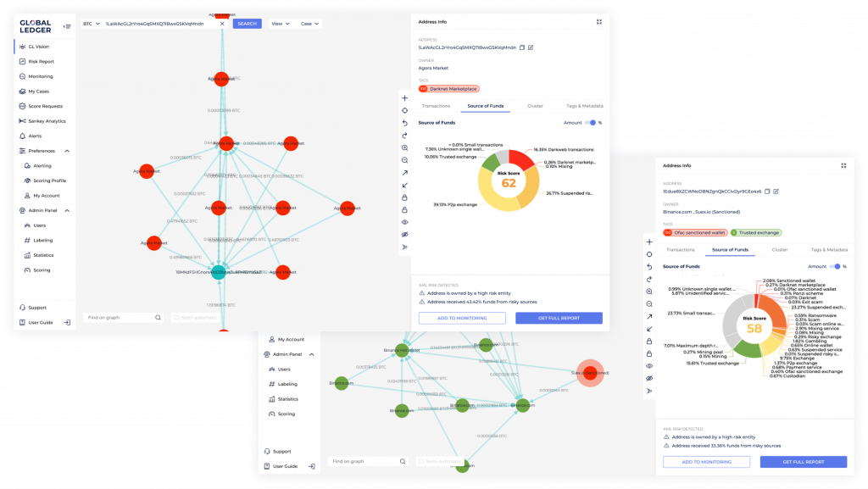
Task: Toggle Amount/percent switch in Agora Market panel
Action: (x=591, y=123)
